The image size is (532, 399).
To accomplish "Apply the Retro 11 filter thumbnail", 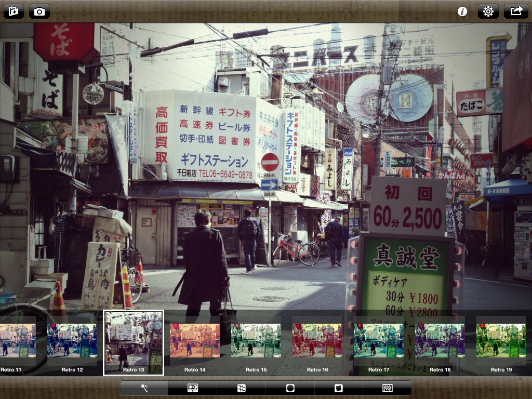I will coord(18,341).
